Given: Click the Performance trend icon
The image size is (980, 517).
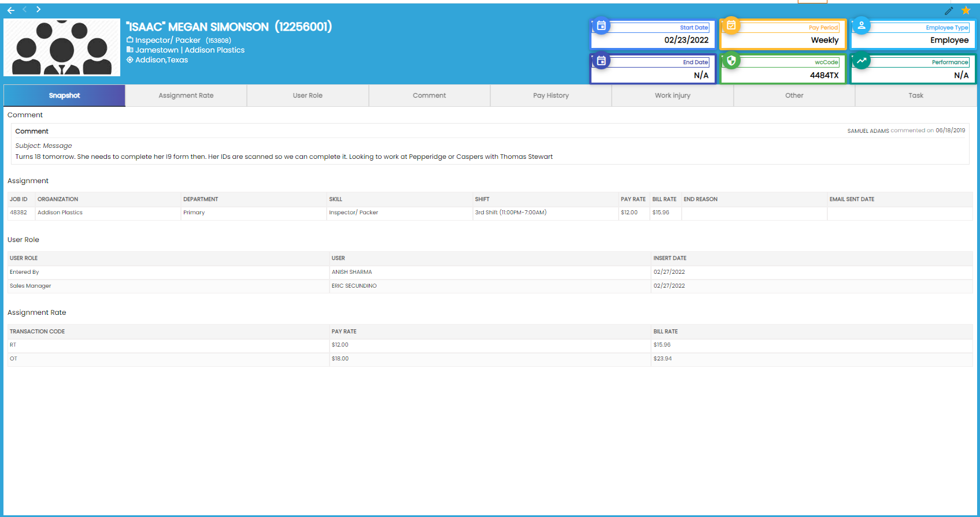Looking at the screenshot, I should pyautogui.click(x=861, y=61).
